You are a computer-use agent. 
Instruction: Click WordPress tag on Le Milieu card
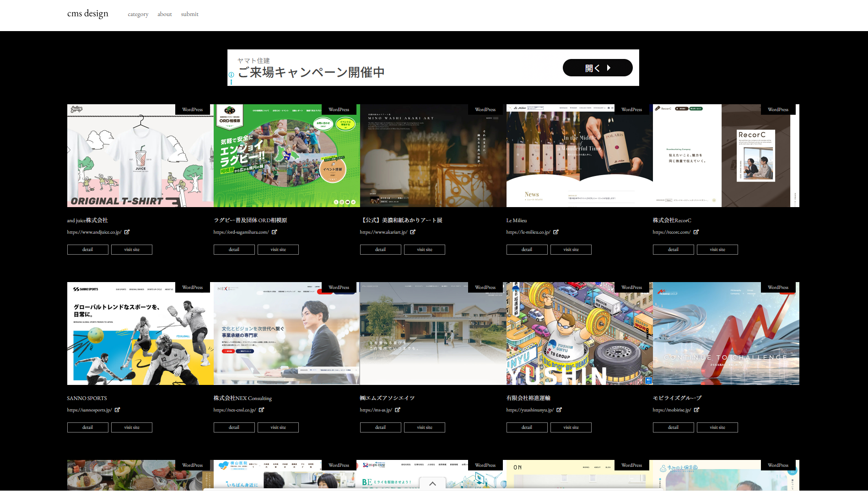(632, 109)
